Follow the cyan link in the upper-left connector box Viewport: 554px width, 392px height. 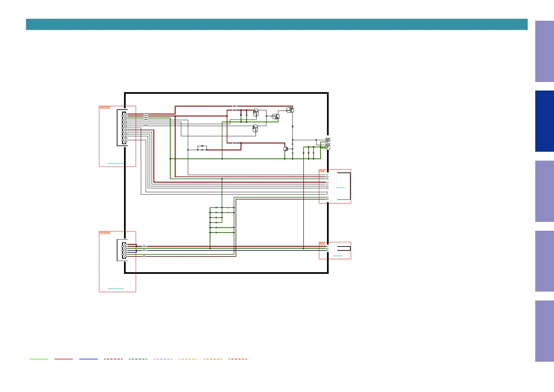coord(115,163)
